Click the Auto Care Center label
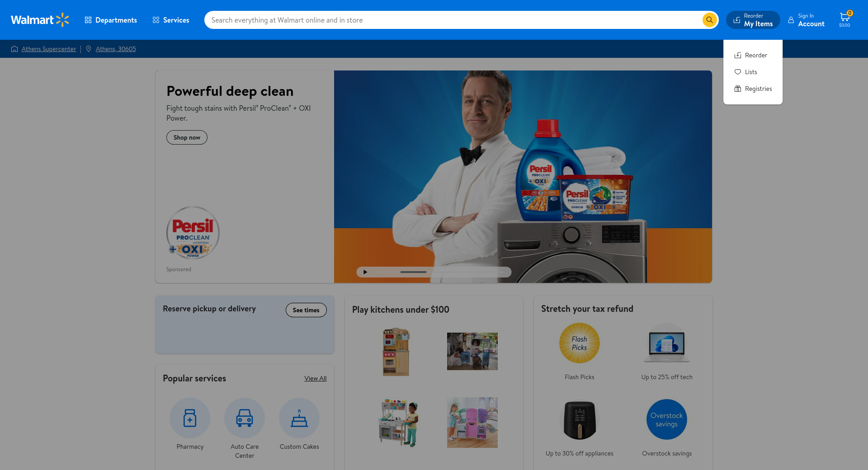This screenshot has height=470, width=868. click(x=245, y=451)
